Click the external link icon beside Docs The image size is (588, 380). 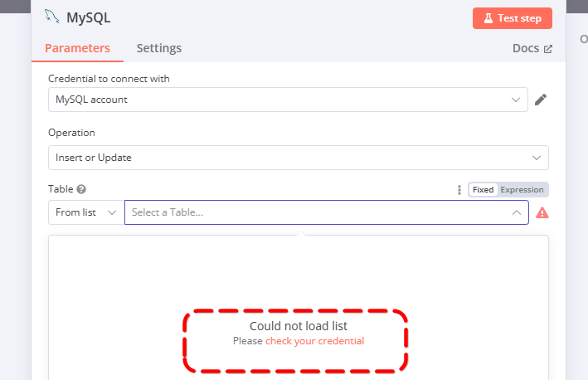[548, 49]
